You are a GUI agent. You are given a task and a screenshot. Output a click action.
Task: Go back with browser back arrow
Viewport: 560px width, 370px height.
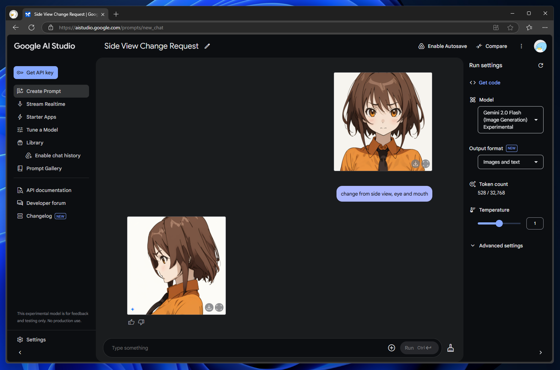click(x=16, y=28)
